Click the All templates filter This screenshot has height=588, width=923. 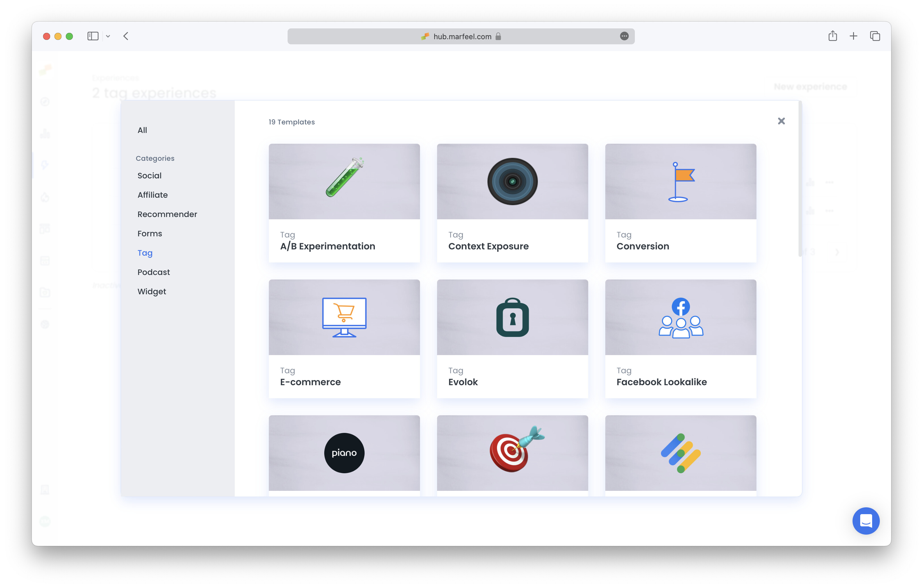(142, 130)
